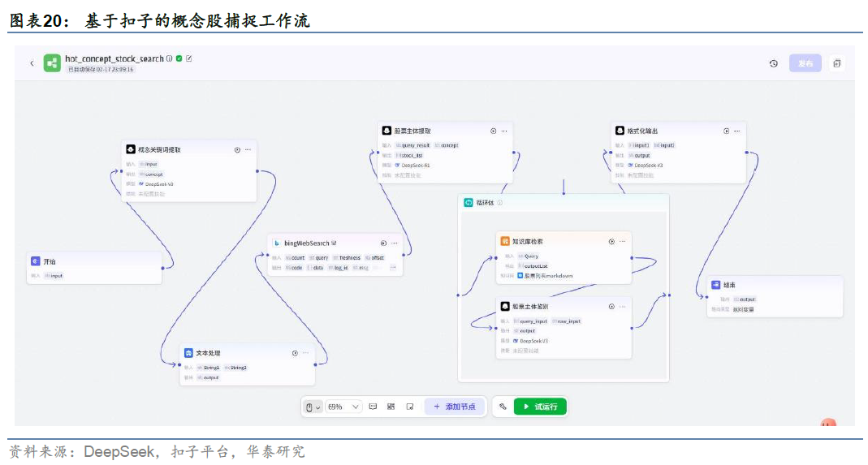Open the more menu on 概念关键词提取 node
The width and height of the screenshot is (868, 465).
[248, 150]
